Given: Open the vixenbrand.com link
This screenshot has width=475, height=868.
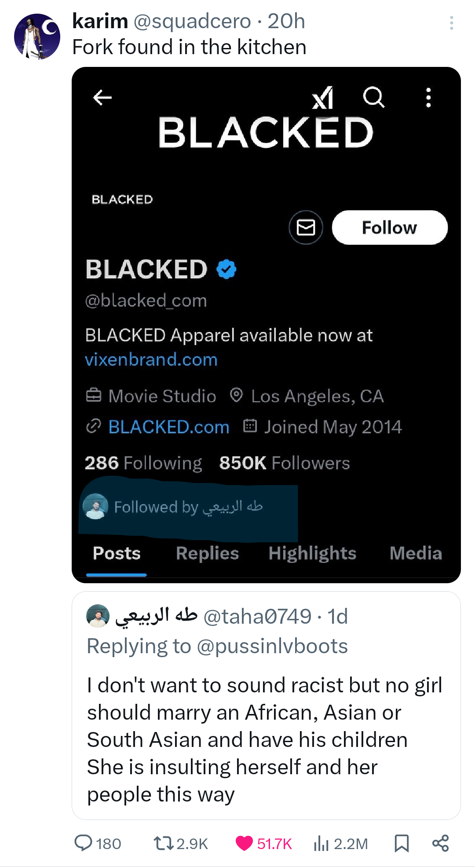Looking at the screenshot, I should [151, 360].
